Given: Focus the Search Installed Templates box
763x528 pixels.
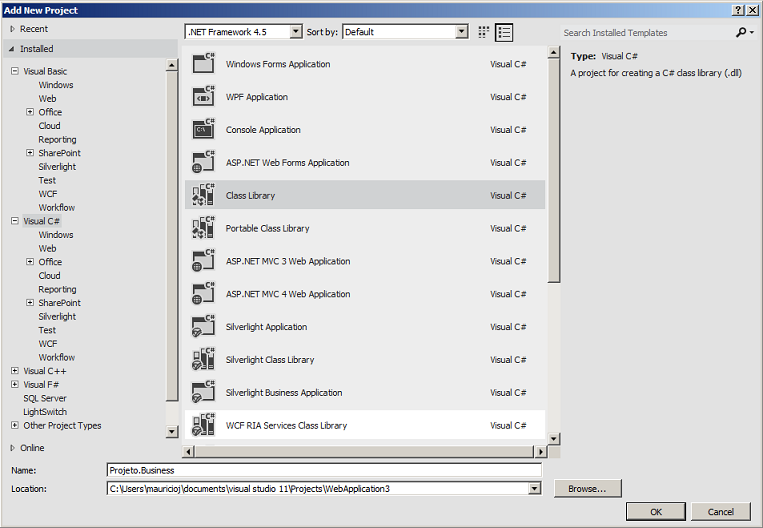Looking at the screenshot, I should 647,33.
